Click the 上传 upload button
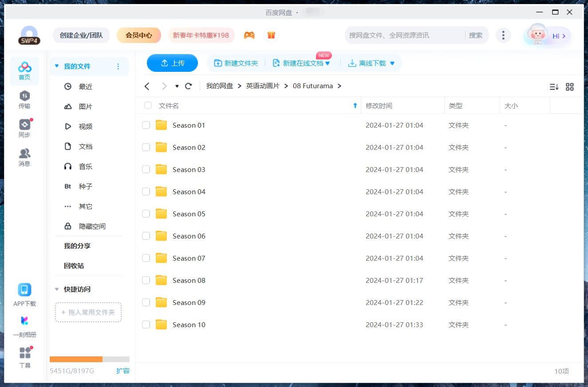This screenshot has width=588, height=387. [172, 63]
